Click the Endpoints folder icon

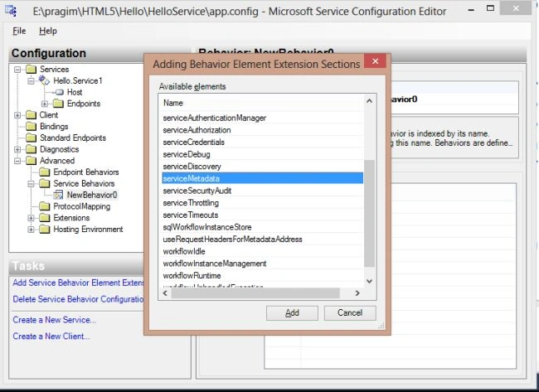coord(58,104)
